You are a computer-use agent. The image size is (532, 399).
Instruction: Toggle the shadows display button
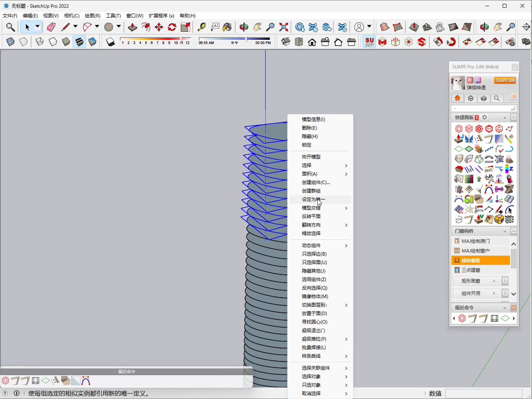tap(110, 42)
